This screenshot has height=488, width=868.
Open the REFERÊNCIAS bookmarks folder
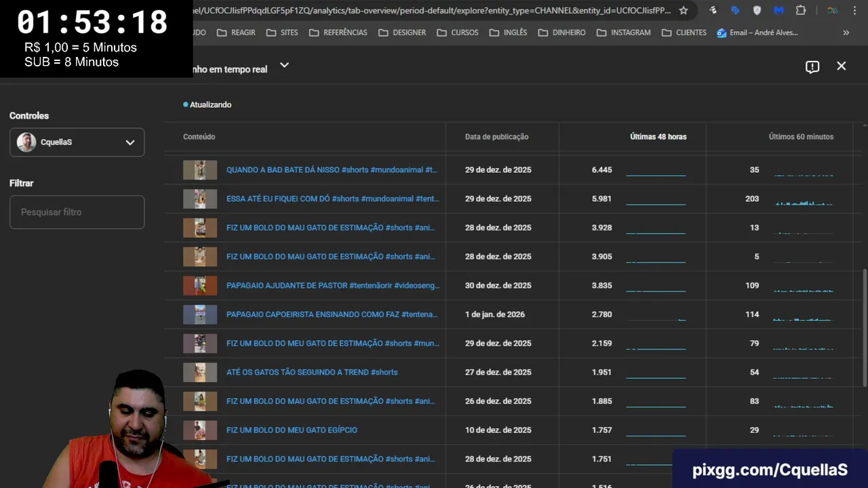coord(338,33)
